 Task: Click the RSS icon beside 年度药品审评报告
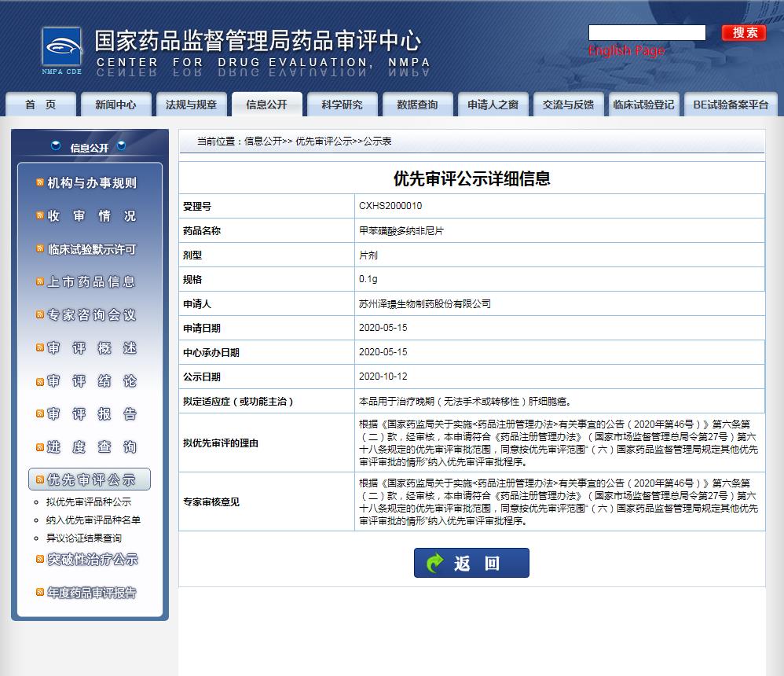pyautogui.click(x=40, y=593)
